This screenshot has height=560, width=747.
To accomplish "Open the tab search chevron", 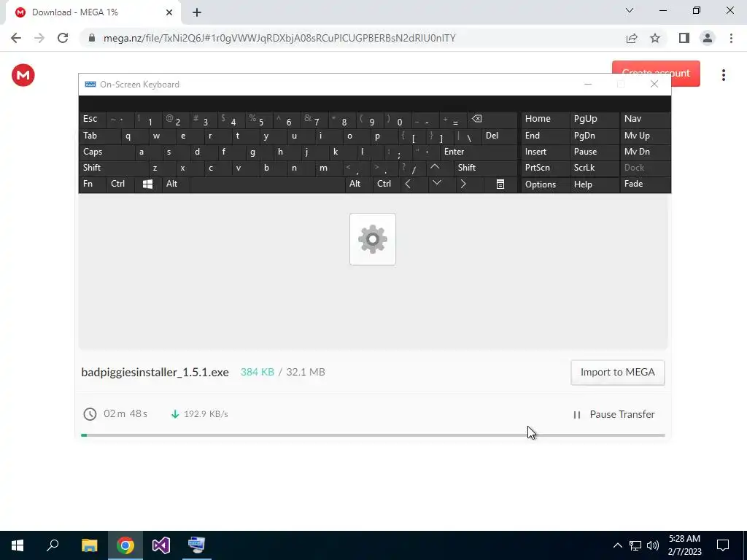I will click(x=630, y=10).
